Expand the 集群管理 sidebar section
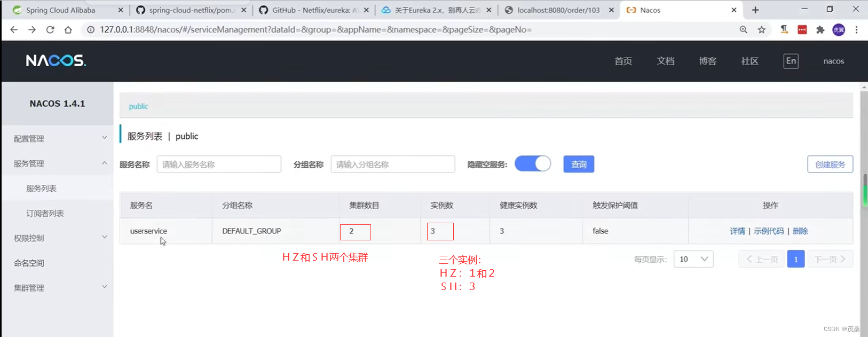This screenshot has width=868, height=337. 58,287
